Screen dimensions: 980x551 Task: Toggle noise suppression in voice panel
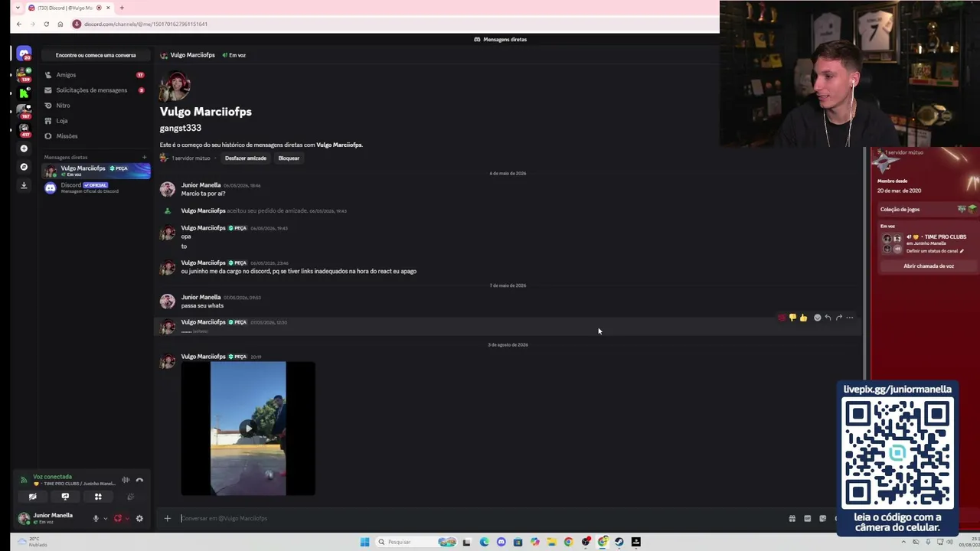[126, 480]
